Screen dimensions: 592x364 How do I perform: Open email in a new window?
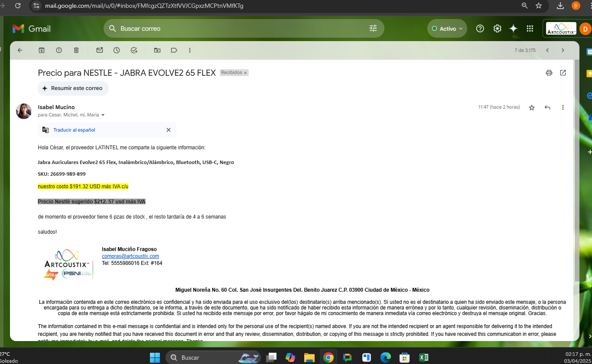tap(563, 73)
